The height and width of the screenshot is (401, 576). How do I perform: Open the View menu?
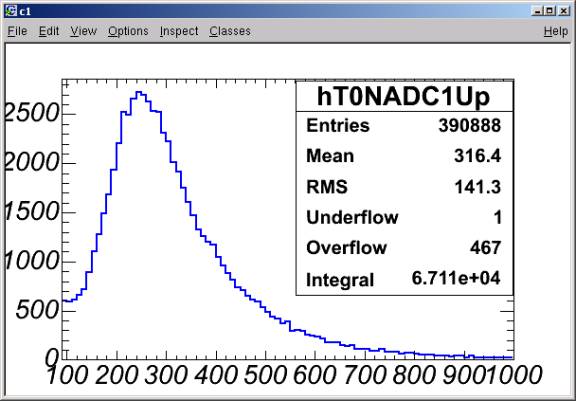point(83,31)
